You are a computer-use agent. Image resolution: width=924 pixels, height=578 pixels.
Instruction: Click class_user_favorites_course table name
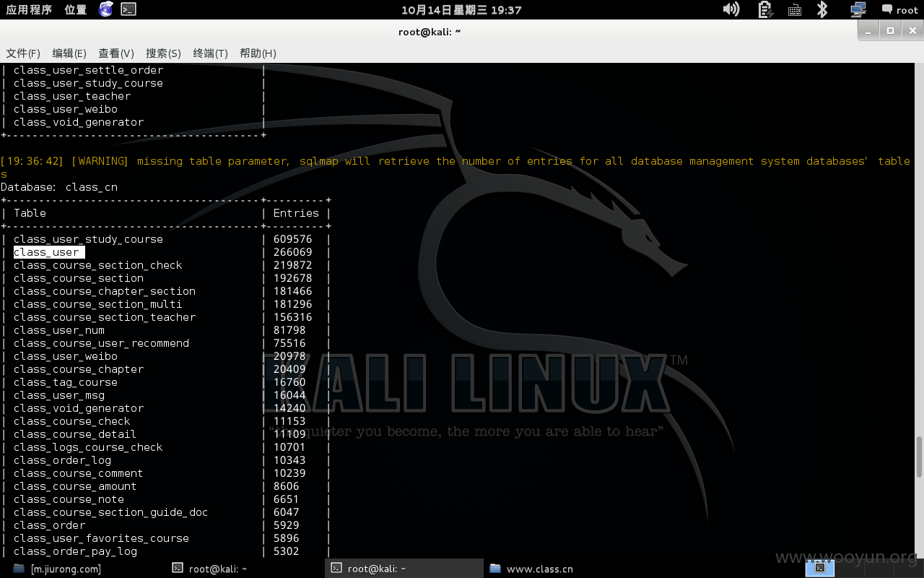coord(101,538)
